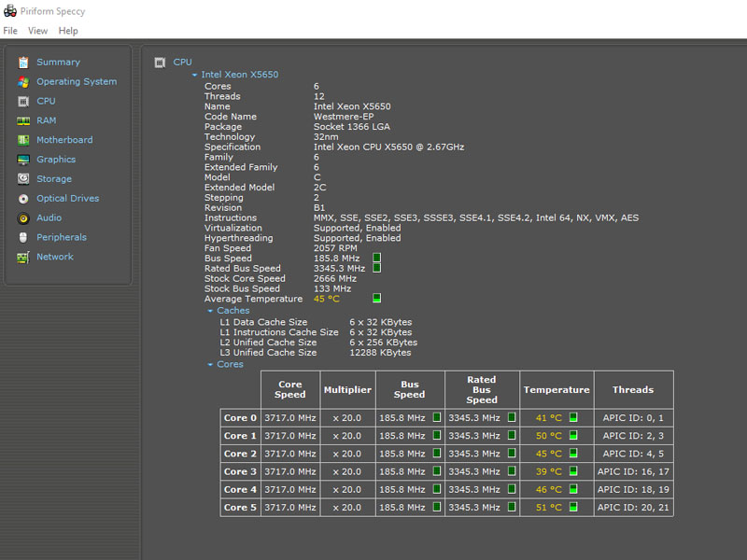Click the CPU header icon in main panel
Viewport: 747px width, 560px height.
pos(160,63)
